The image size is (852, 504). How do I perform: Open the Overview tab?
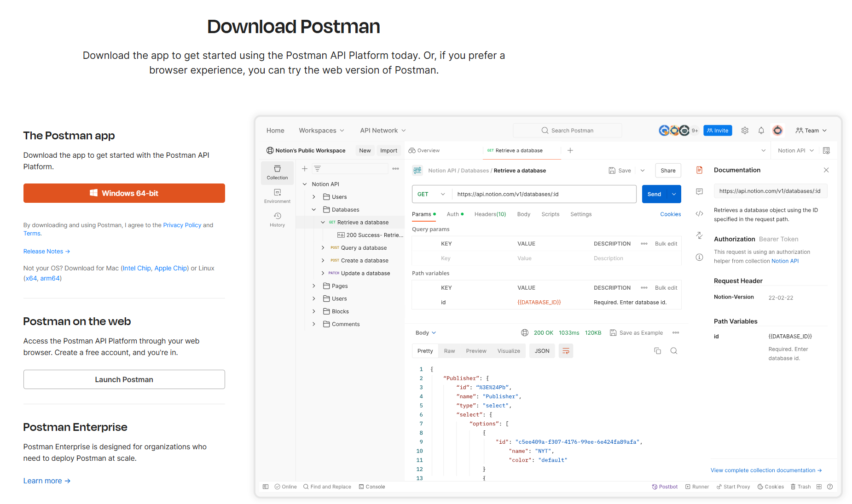pos(424,150)
